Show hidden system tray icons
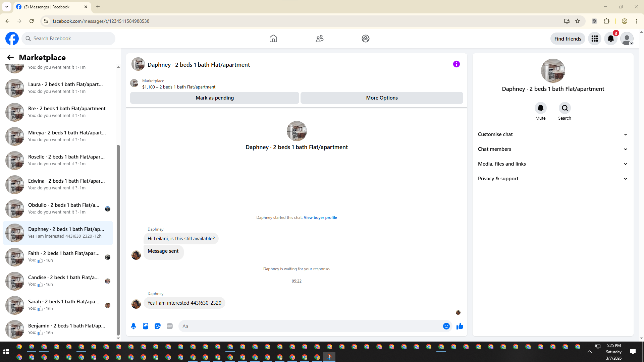 590,352
